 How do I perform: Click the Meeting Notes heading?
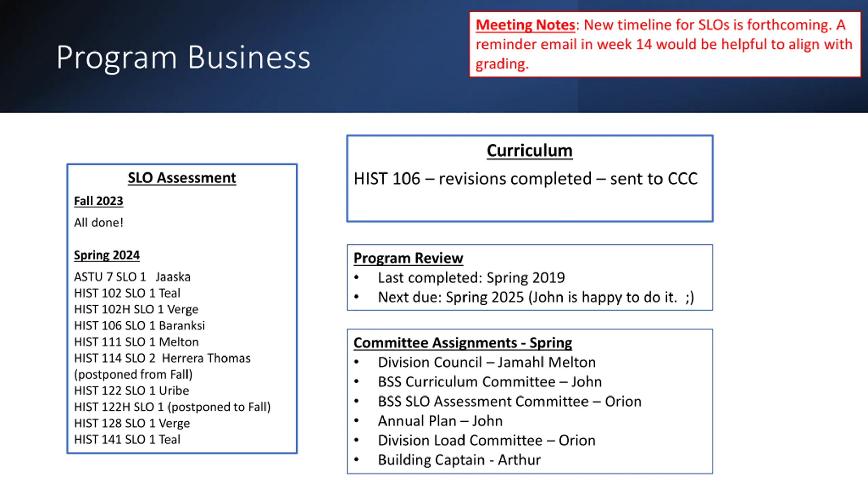(x=525, y=25)
